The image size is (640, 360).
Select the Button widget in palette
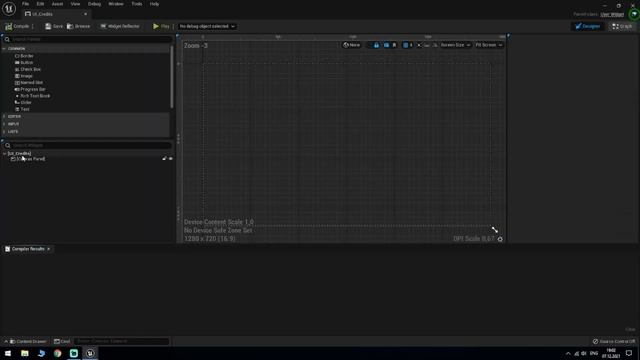pyautogui.click(x=24, y=62)
